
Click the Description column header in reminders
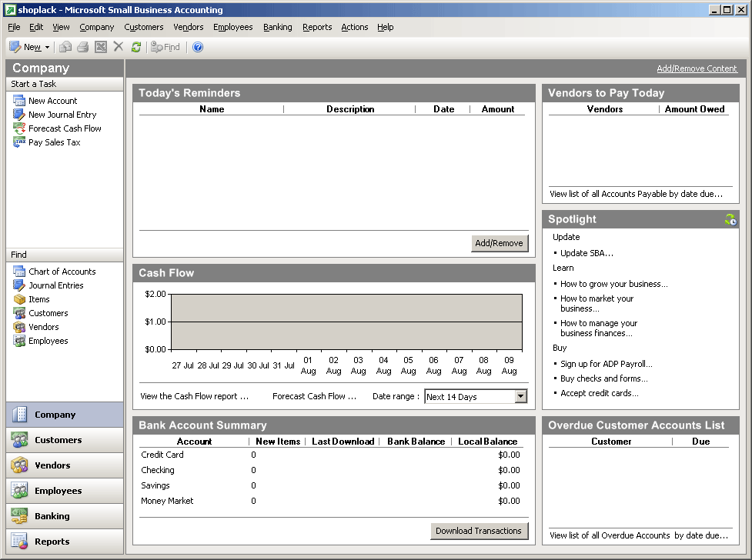350,109
